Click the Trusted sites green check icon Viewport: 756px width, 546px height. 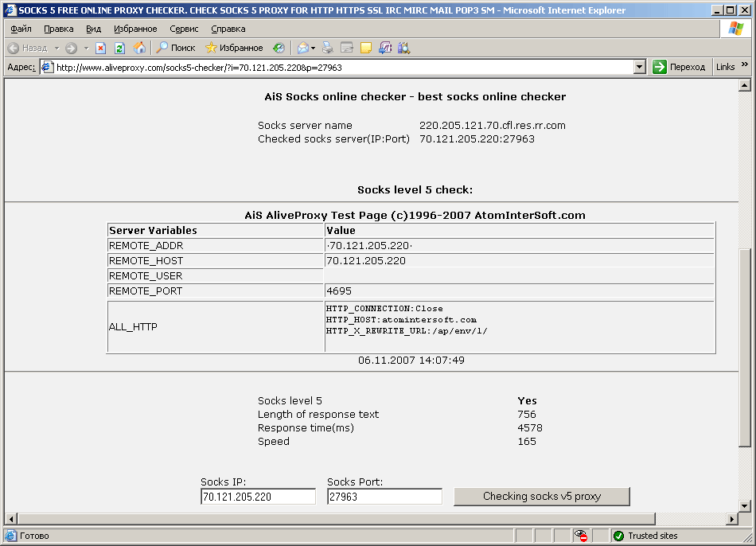tap(618, 536)
